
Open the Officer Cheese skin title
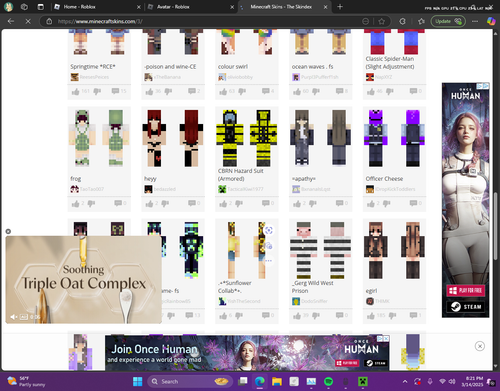point(384,179)
